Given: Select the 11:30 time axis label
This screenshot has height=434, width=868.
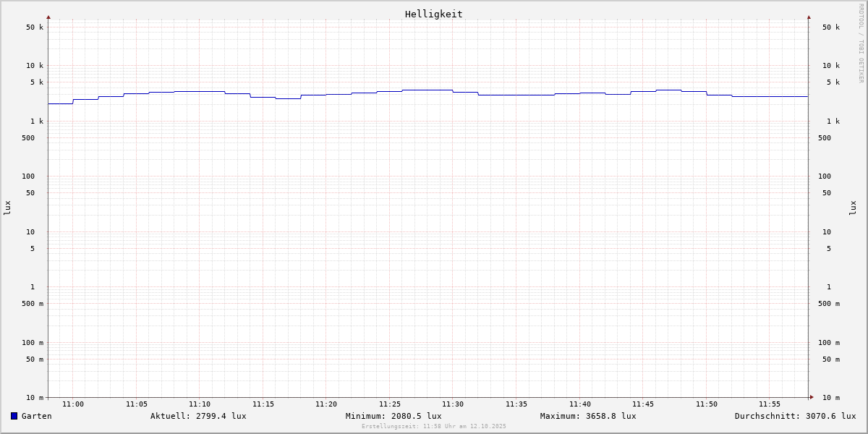Looking at the screenshot, I should (453, 404).
